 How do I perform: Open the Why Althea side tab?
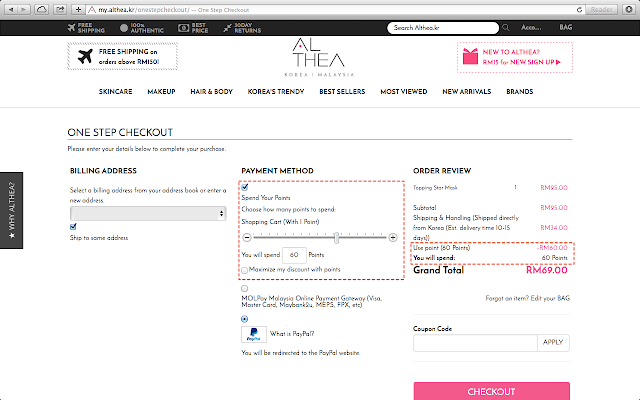pos(11,210)
